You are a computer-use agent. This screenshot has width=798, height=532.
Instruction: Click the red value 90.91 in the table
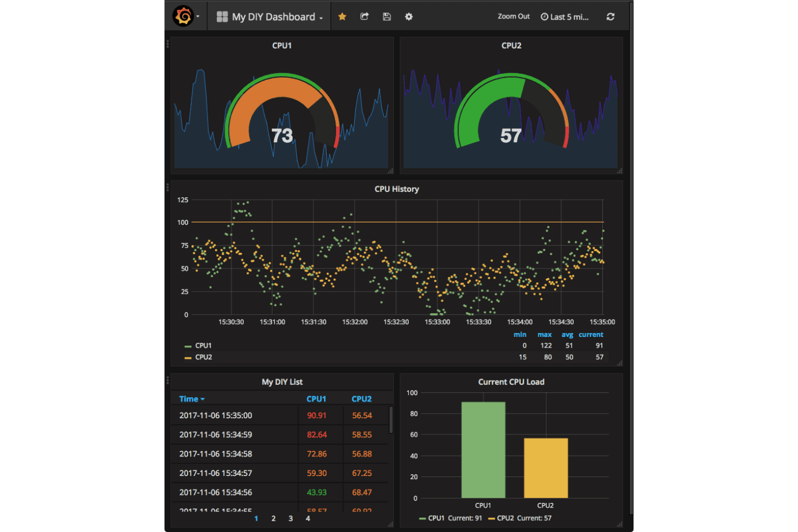pyautogui.click(x=317, y=416)
